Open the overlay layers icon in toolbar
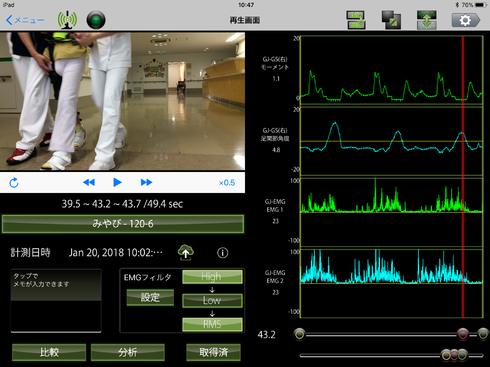The image size is (490, 367). coord(391,20)
